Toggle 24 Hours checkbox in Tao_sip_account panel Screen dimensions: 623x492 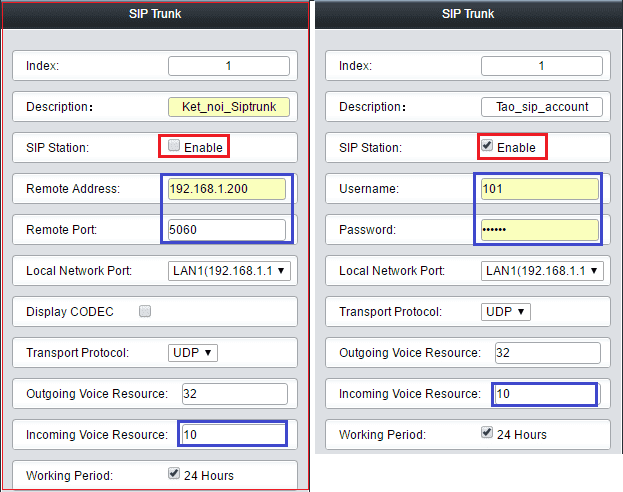(487, 434)
